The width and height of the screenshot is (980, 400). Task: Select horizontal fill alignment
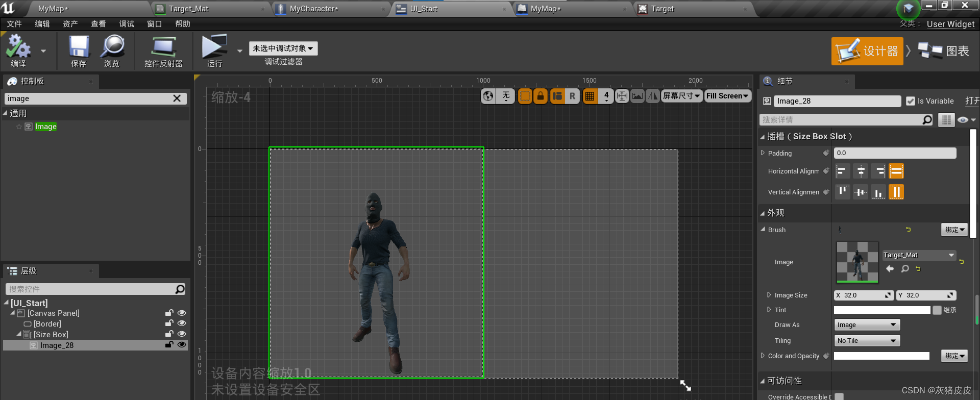click(x=896, y=171)
